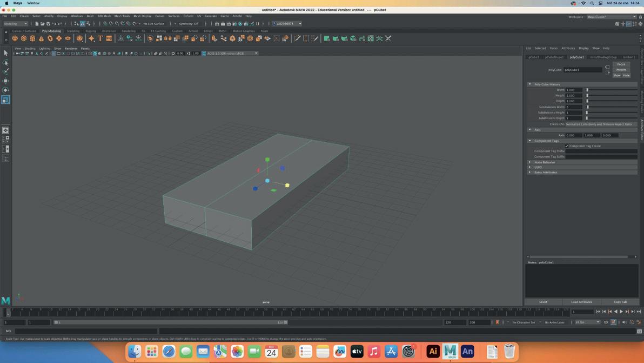Toggle the Modeling Toolkit panel icon

(617, 24)
